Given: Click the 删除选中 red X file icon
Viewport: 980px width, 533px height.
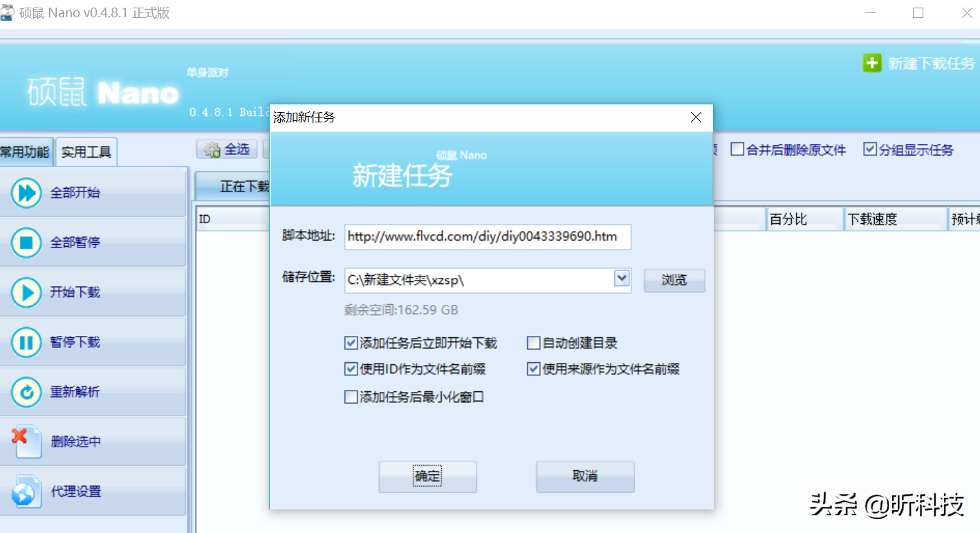Looking at the screenshot, I should coord(26,442).
